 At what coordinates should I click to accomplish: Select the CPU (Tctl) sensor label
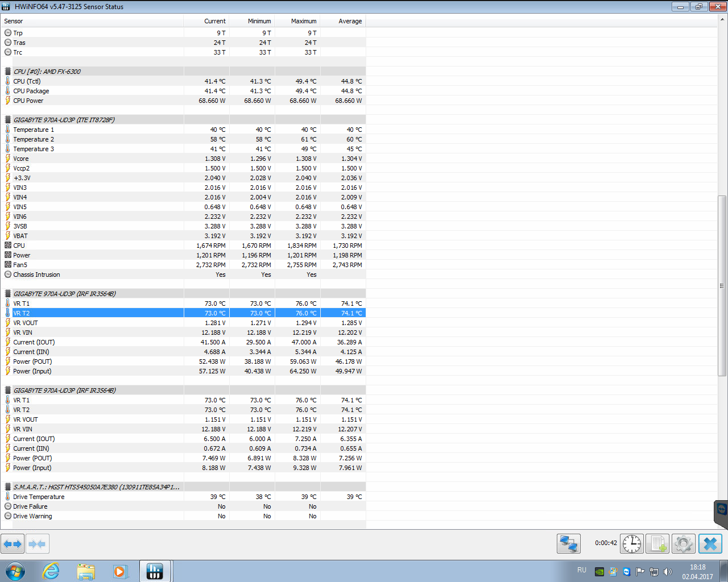pyautogui.click(x=27, y=81)
